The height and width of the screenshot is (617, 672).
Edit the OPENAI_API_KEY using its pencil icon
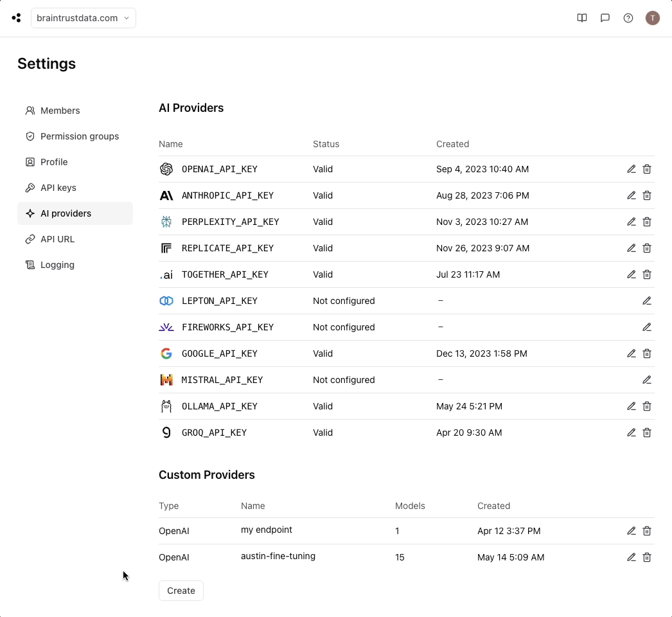[x=631, y=169]
